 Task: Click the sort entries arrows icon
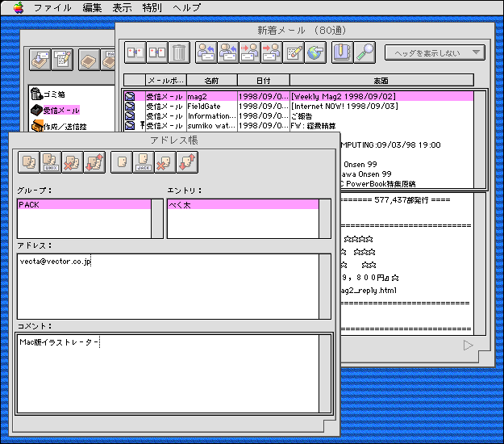pyautogui.click(x=187, y=162)
